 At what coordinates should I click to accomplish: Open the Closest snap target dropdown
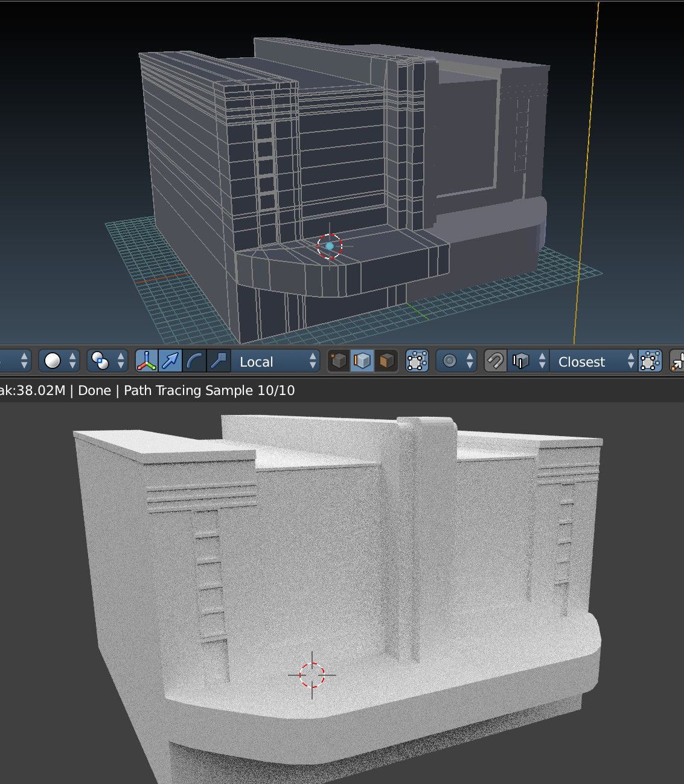(593, 361)
